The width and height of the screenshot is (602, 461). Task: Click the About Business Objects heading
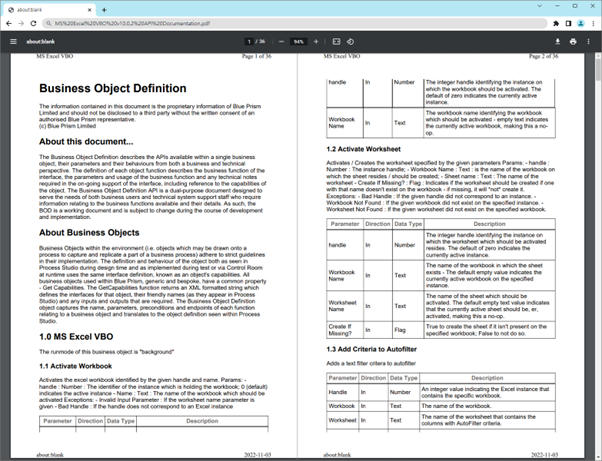[89, 233]
